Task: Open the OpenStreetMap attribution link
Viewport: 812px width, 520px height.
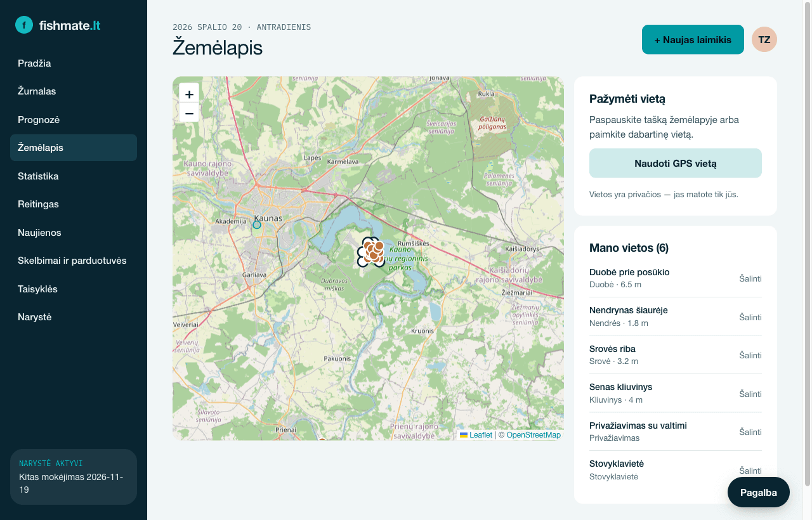Action: click(x=534, y=435)
